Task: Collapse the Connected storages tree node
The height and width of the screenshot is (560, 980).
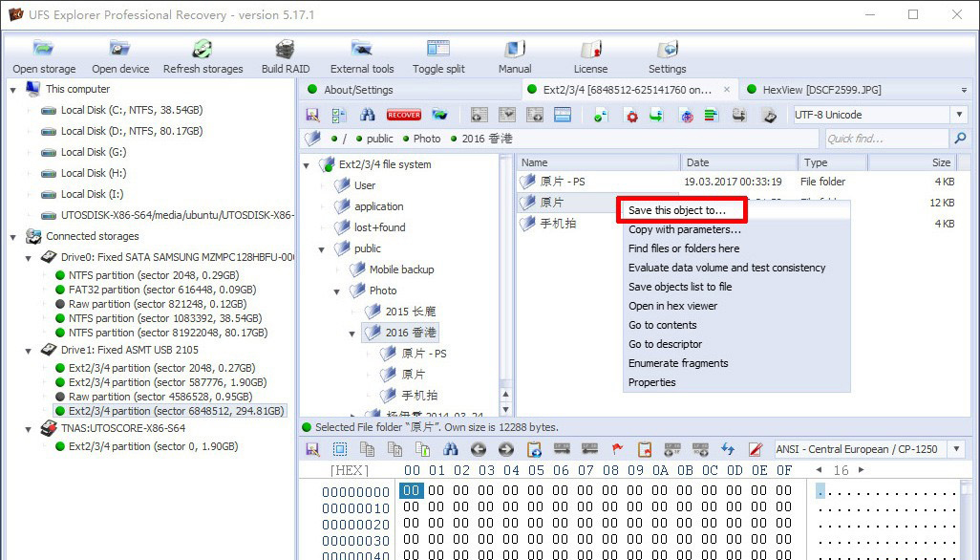Action: 13,236
